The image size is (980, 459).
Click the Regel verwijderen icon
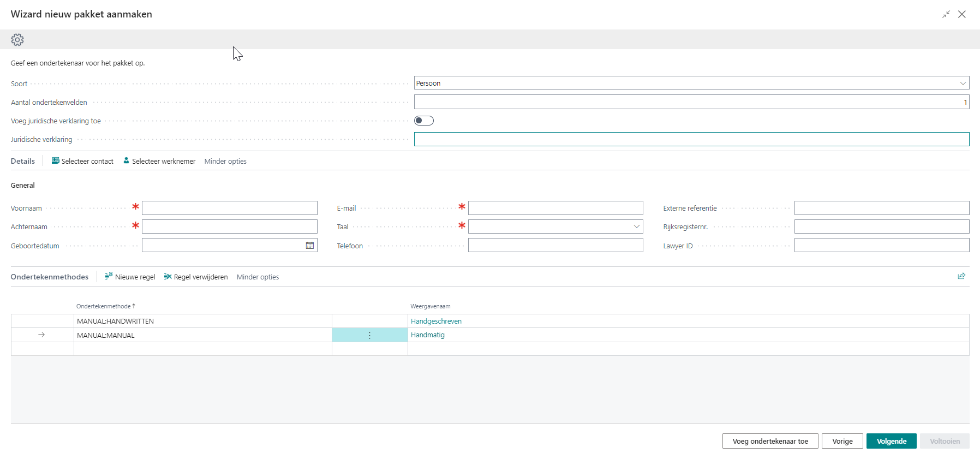click(168, 277)
